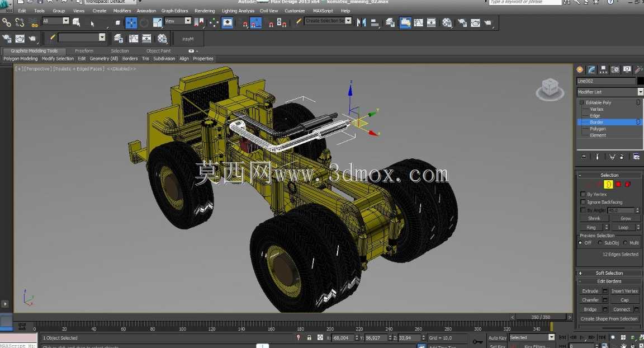Click the Render Production teapot icon
This screenshot has height=348, width=644.
488,22
